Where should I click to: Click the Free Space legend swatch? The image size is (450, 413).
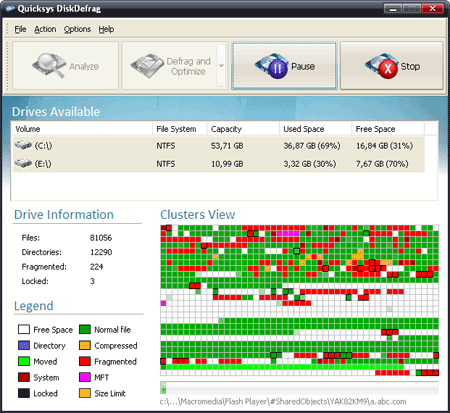click(24, 329)
